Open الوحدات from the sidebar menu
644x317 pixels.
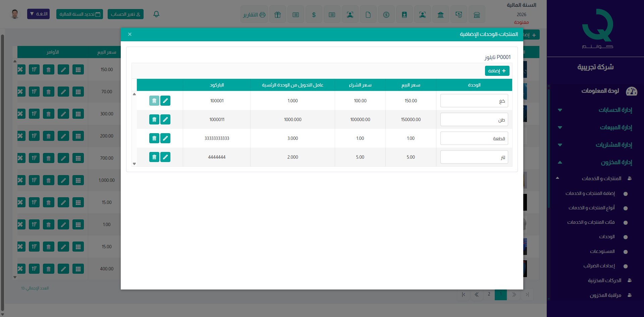[607, 237]
